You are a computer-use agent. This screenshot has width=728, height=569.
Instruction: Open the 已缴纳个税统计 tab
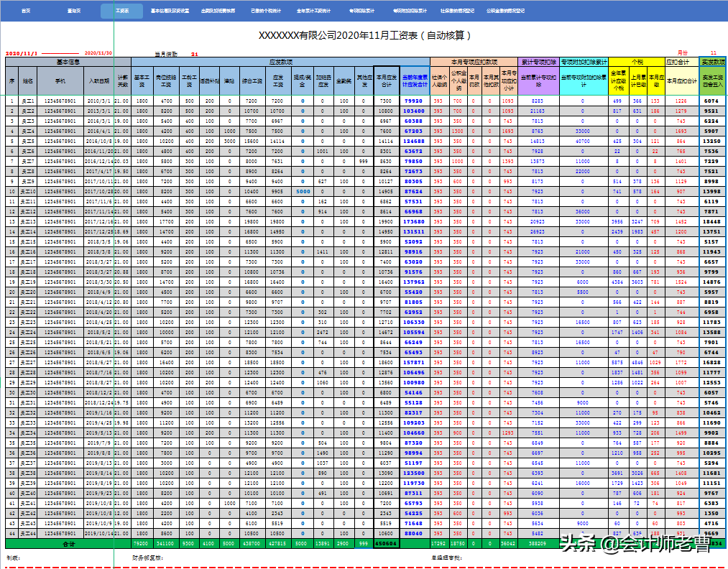pyautogui.click(x=265, y=11)
